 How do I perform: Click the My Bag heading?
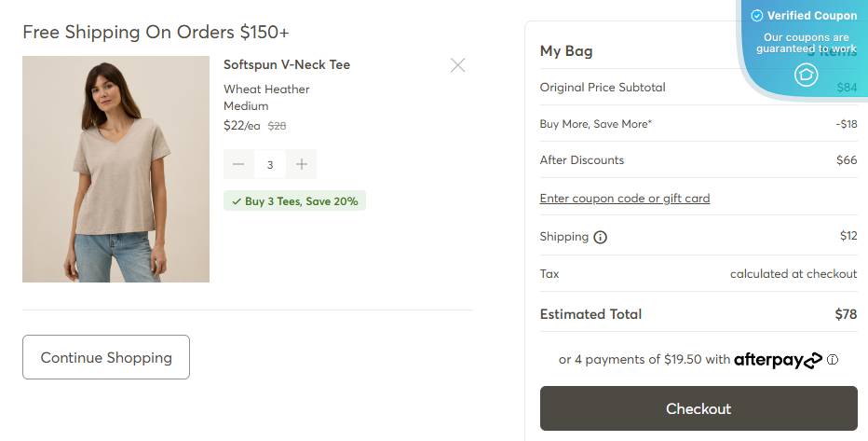tap(566, 51)
